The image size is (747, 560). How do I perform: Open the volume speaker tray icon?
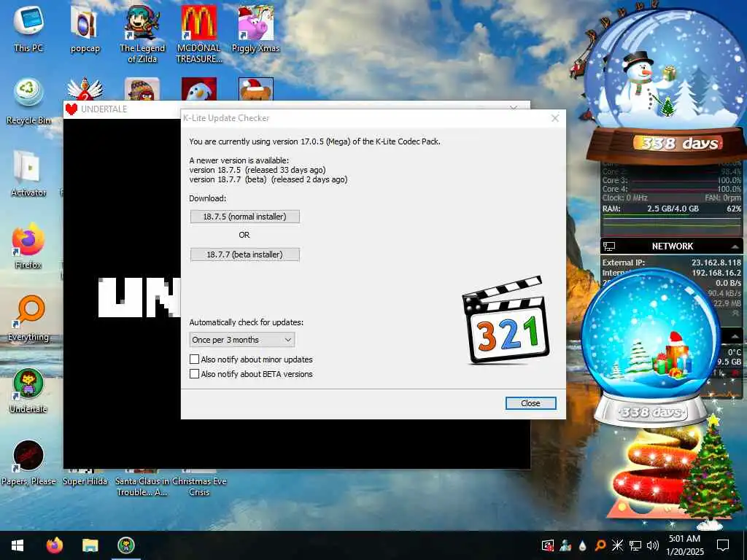[653, 545]
